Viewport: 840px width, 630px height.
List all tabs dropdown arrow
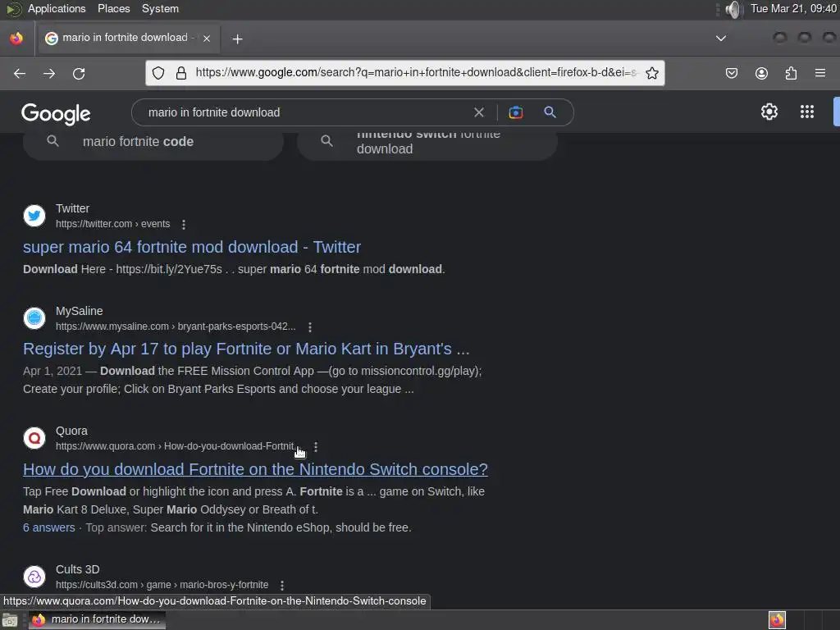click(x=721, y=38)
